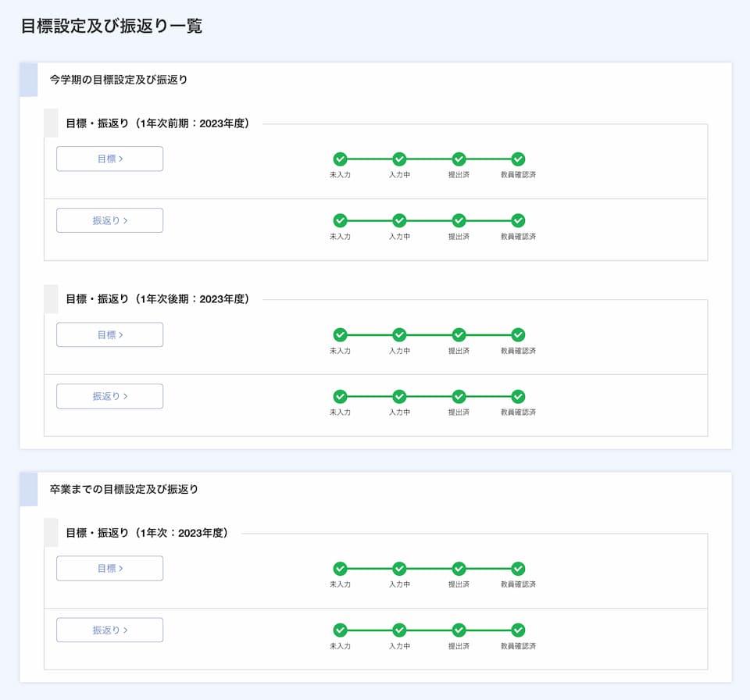The width and height of the screenshot is (750, 700).
Task: Open 目標 for 1年次前期 2023年度
Action: (x=109, y=159)
